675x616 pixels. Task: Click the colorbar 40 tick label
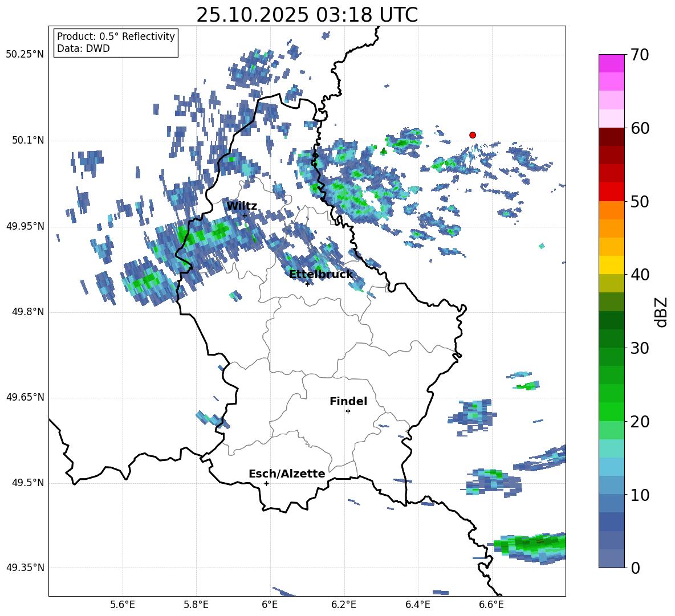(x=640, y=275)
